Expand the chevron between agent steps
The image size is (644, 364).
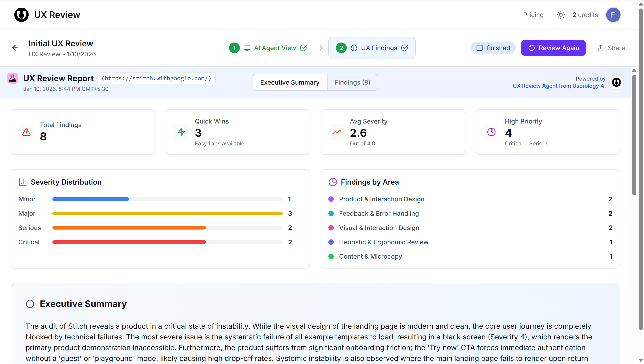(321, 48)
